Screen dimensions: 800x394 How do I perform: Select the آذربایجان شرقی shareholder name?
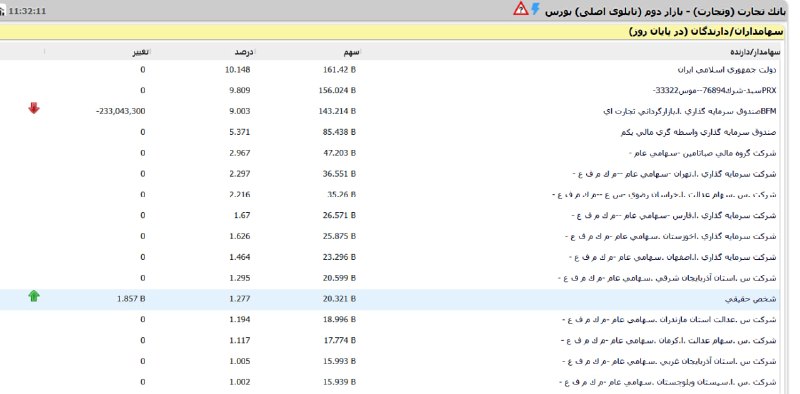667,279
